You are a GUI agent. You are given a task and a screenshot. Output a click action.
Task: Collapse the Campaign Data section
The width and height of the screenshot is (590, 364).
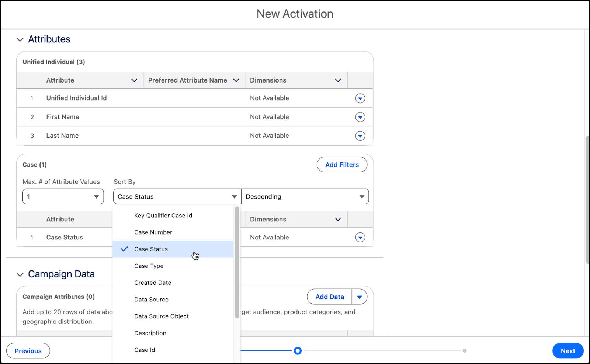[20, 274]
